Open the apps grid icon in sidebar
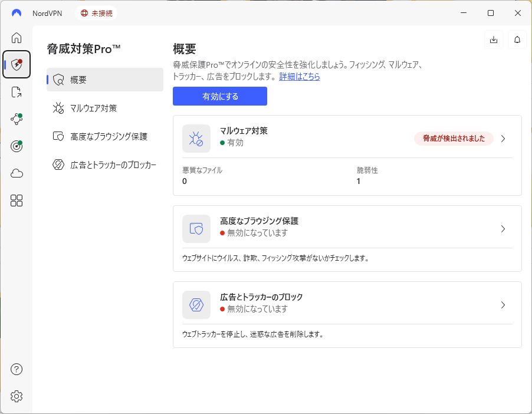This screenshot has width=532, height=414. [x=16, y=201]
